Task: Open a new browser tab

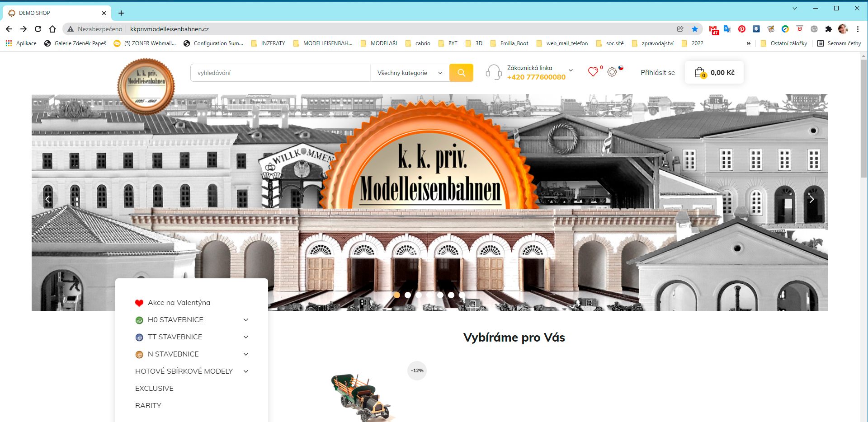Action: click(121, 13)
